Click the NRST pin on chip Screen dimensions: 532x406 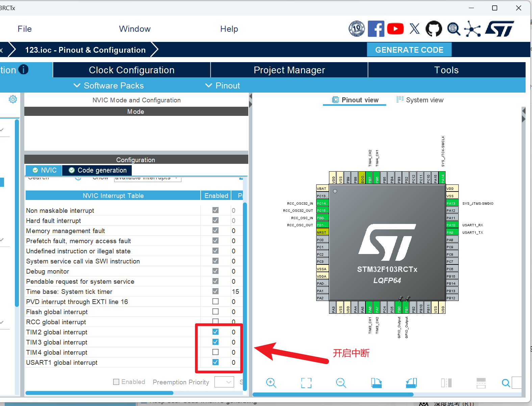[322, 232]
